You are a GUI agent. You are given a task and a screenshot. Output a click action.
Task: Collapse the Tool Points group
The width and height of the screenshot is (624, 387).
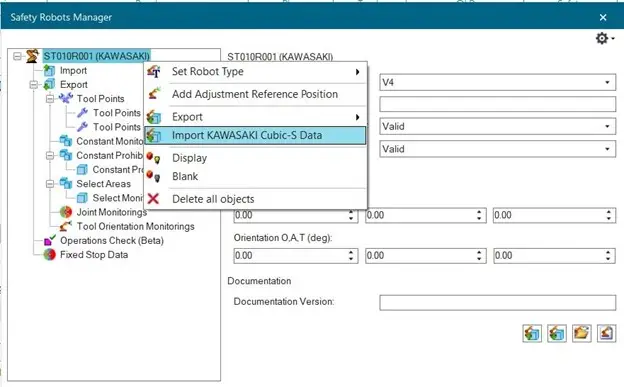(x=50, y=98)
